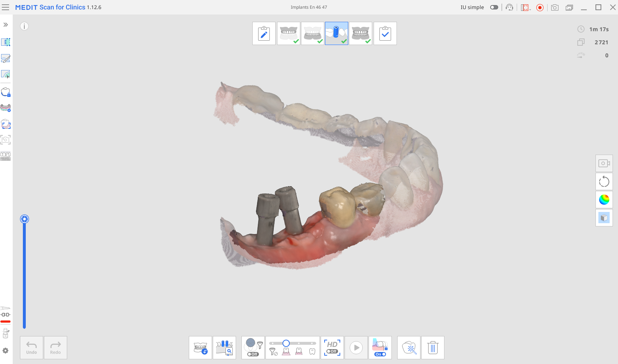Toggle HD scan mode
618x364 pixels.
pos(332,348)
